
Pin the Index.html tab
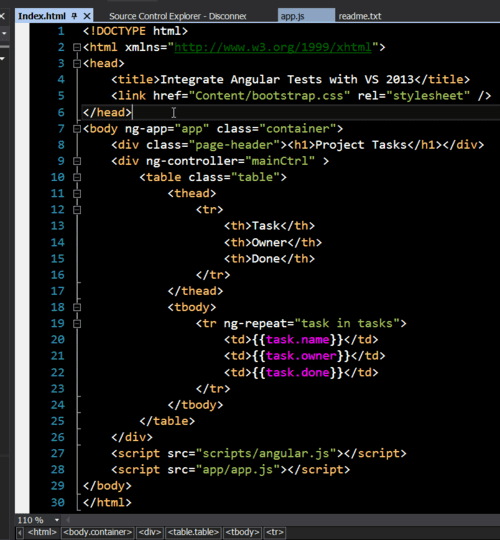[x=74, y=16]
